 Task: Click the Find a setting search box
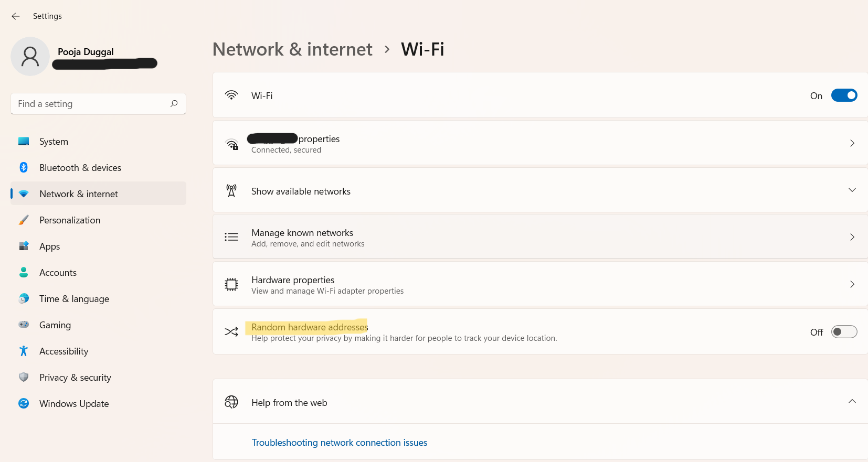(x=92, y=104)
